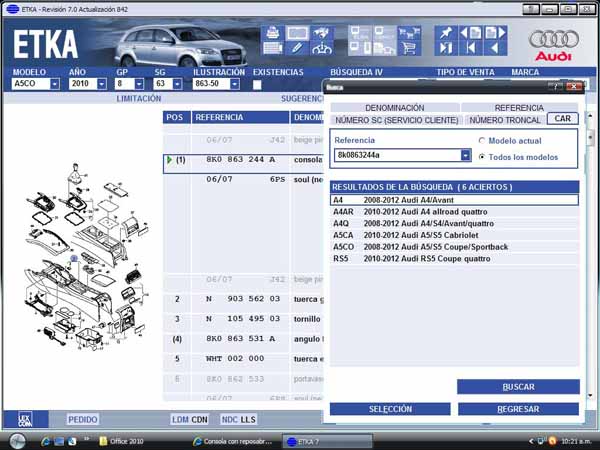Go to next illustration page icon

coord(496,33)
